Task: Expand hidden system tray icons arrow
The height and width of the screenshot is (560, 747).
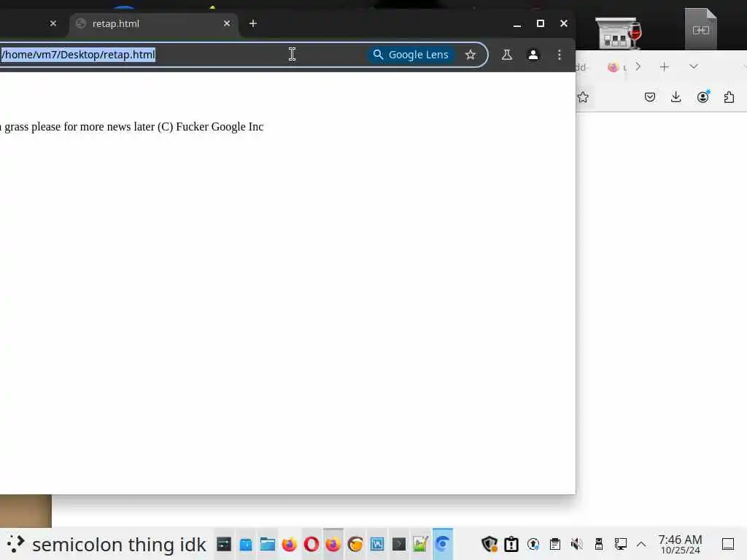Action: (x=641, y=544)
